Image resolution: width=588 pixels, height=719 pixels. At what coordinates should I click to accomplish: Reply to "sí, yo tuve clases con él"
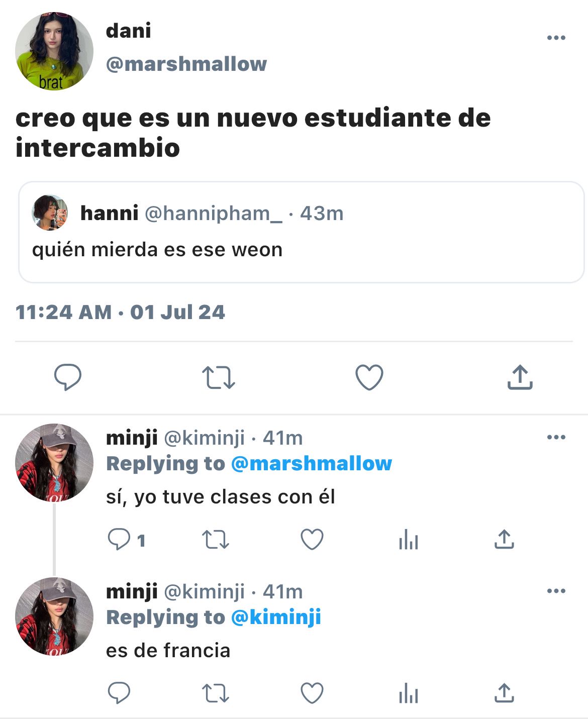coord(119,540)
